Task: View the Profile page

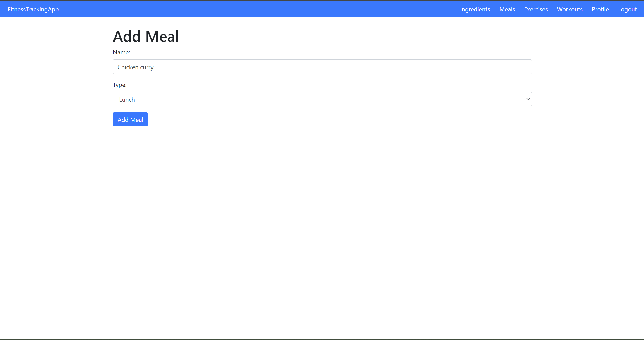Action: click(x=600, y=9)
